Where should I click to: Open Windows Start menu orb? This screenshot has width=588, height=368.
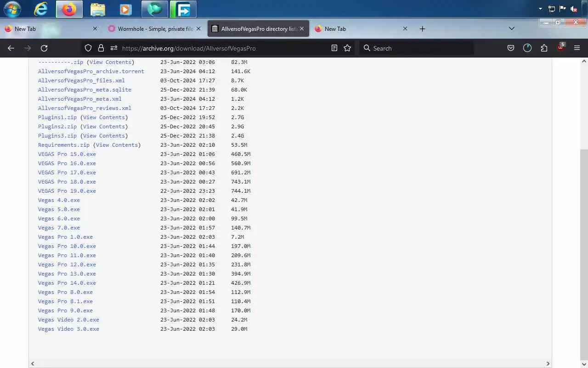pos(12,9)
